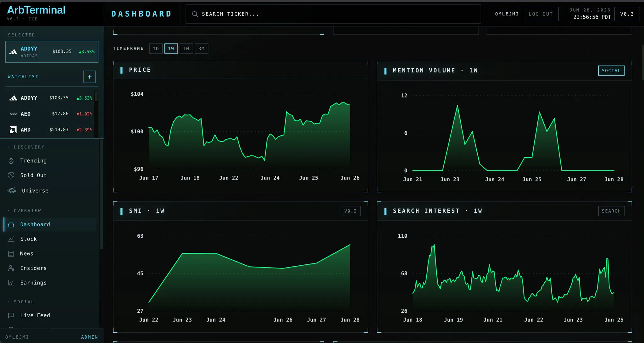Select ADDYY row in watchlist
Image resolution: width=644 pixels, height=343 pixels.
point(50,98)
